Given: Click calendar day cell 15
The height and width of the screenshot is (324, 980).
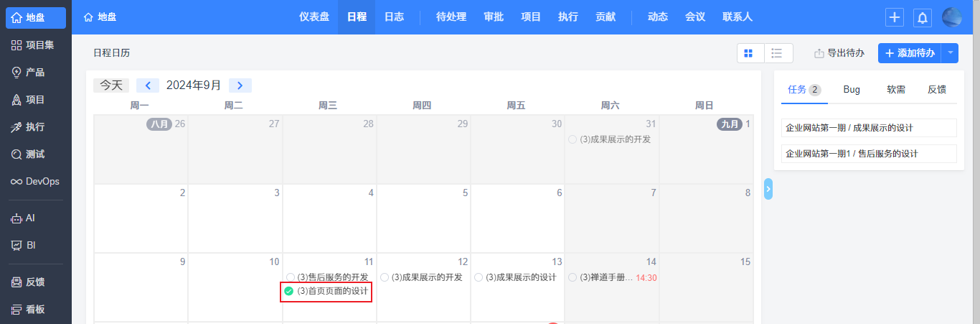Looking at the screenshot, I should 706,287.
